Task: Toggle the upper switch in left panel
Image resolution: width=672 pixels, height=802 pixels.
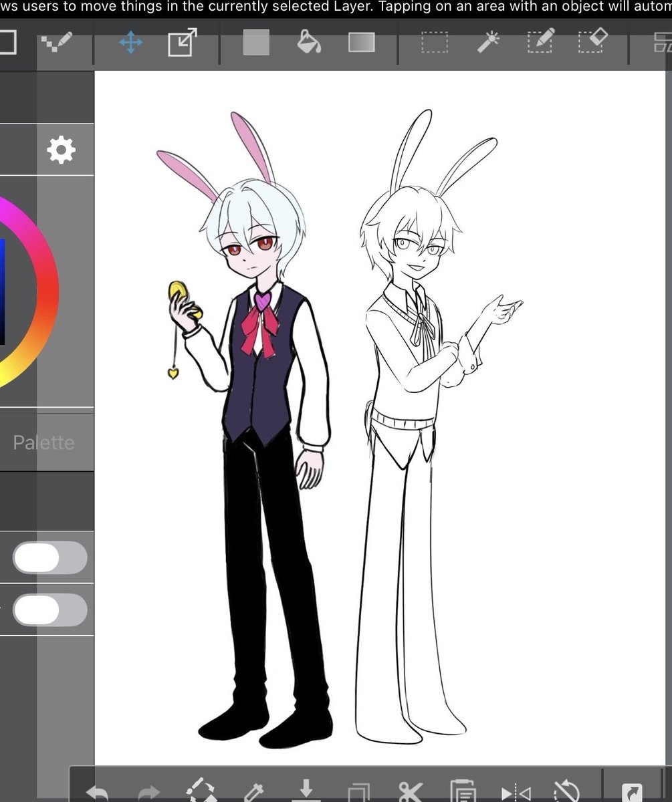Action: 49,558
